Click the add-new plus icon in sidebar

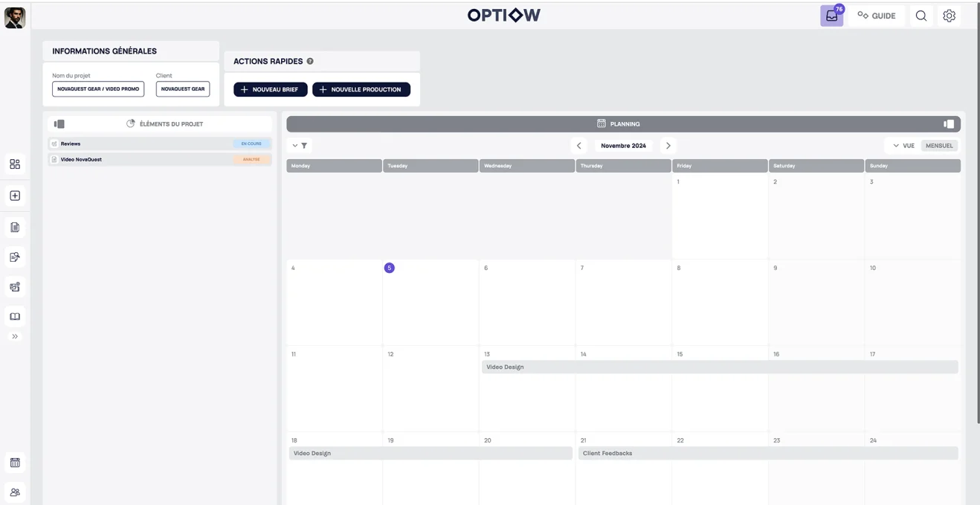pos(15,196)
